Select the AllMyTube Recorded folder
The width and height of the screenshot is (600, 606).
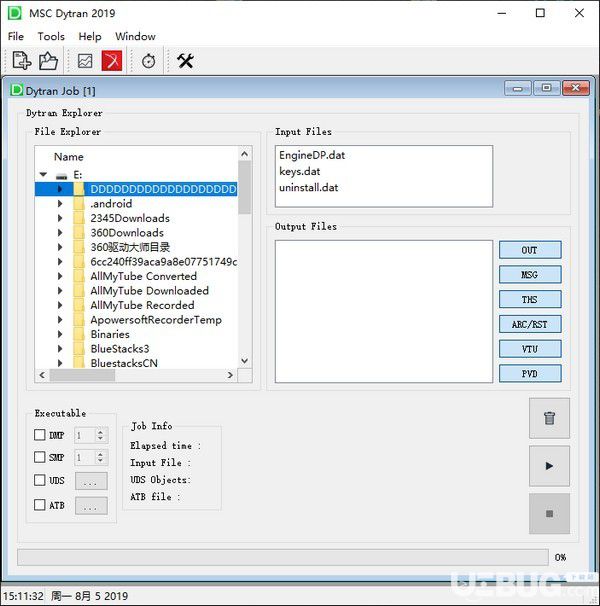pyautogui.click(x=142, y=305)
